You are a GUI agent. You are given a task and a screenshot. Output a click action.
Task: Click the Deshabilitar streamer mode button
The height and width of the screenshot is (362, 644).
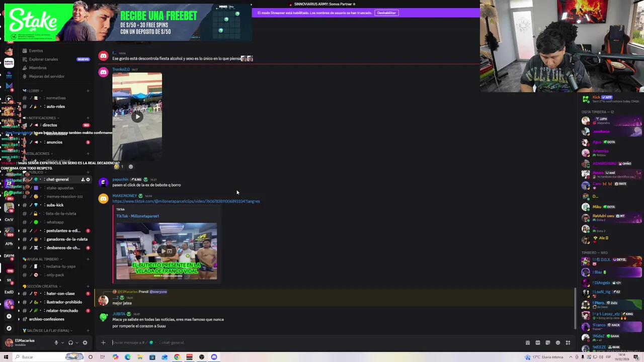[x=386, y=13]
